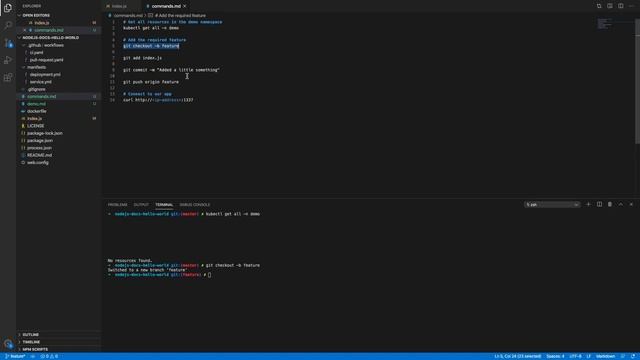Image resolution: width=640 pixels, height=360 pixels.
Task: Open the OUTPUT panel tab
Action: pos(141,204)
